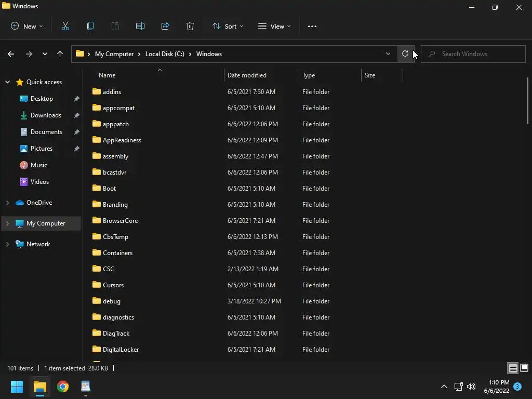Open the See more ellipsis menu
This screenshot has width=532, height=399.
tap(312, 26)
